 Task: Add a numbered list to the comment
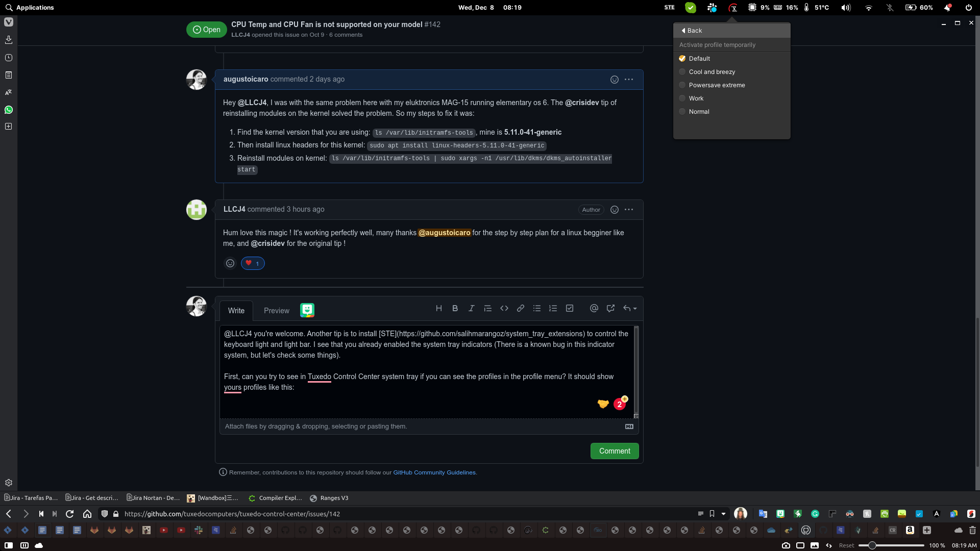pyautogui.click(x=553, y=308)
